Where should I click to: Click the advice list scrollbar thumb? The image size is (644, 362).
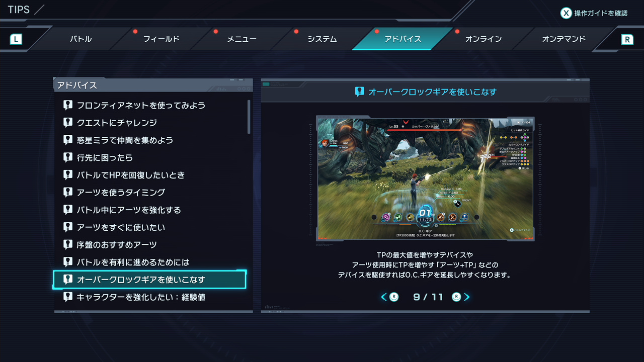tap(249, 116)
